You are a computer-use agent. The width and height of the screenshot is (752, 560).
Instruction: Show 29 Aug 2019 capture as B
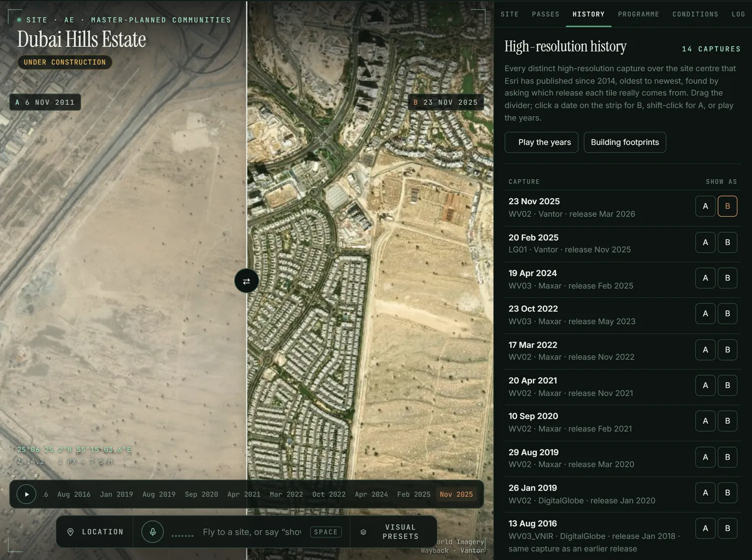pos(727,457)
